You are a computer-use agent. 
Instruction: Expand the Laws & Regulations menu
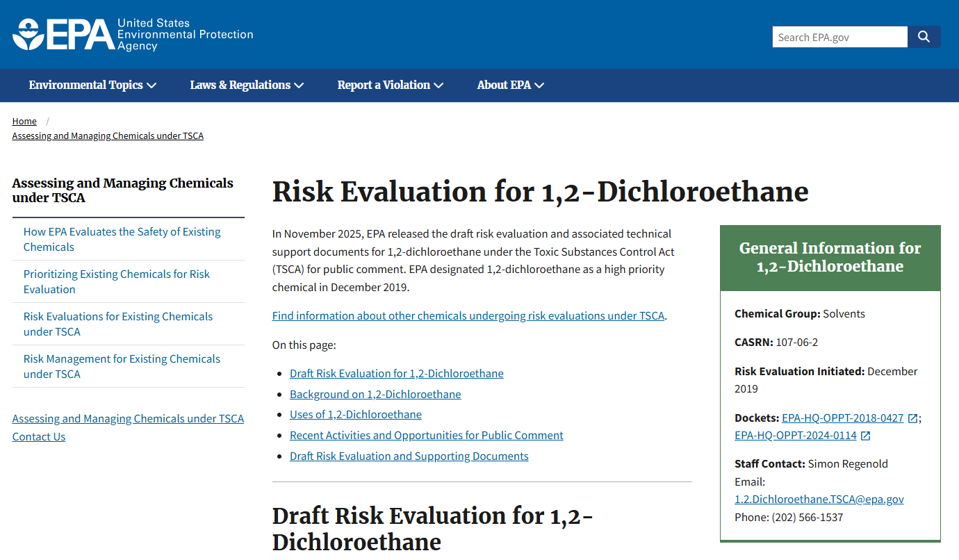[x=247, y=85]
